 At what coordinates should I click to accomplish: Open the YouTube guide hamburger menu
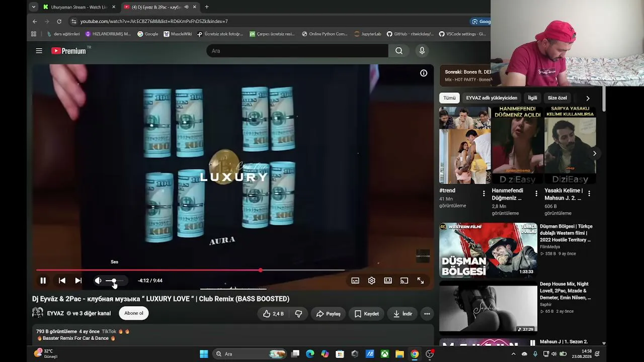[x=39, y=51]
